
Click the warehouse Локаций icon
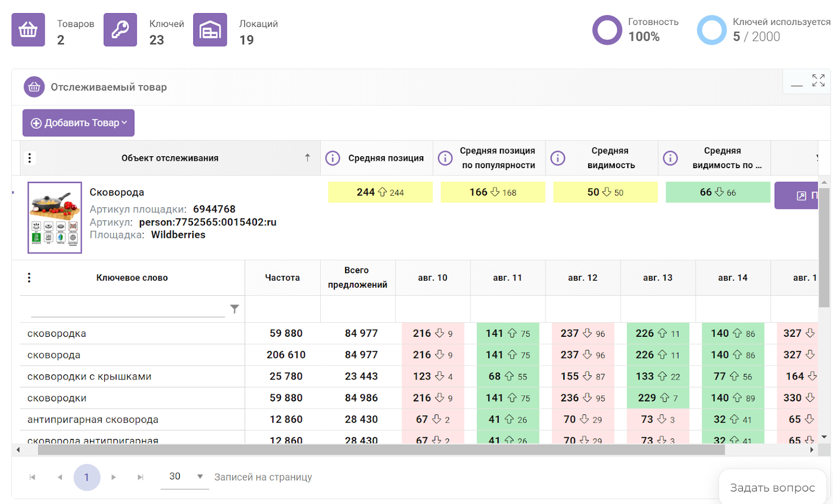point(210,30)
